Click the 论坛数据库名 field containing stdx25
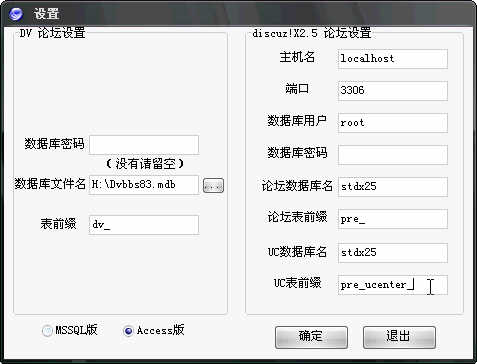477x364 pixels. pos(393,187)
